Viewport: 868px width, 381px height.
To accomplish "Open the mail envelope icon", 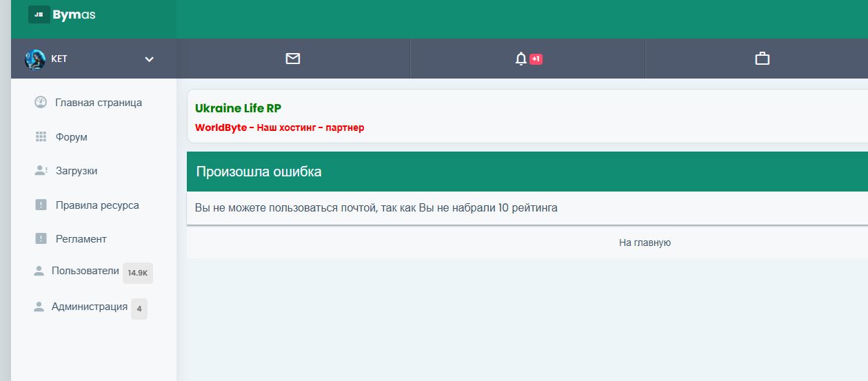I will (x=293, y=59).
